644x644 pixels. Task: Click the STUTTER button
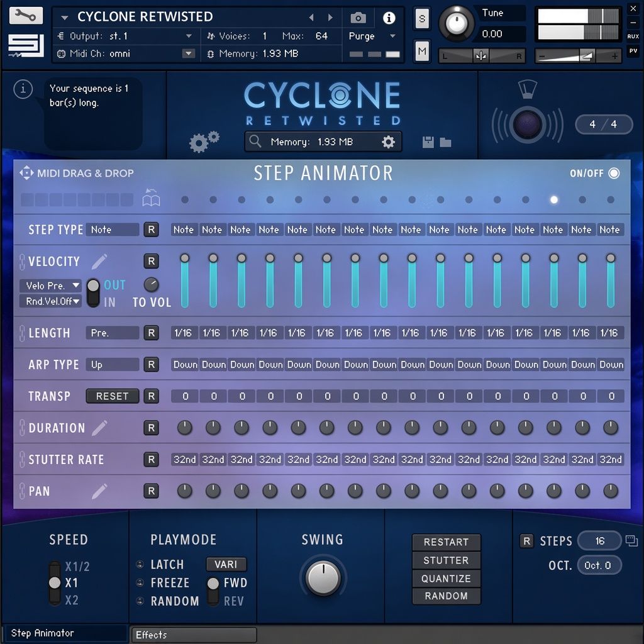pos(446,560)
